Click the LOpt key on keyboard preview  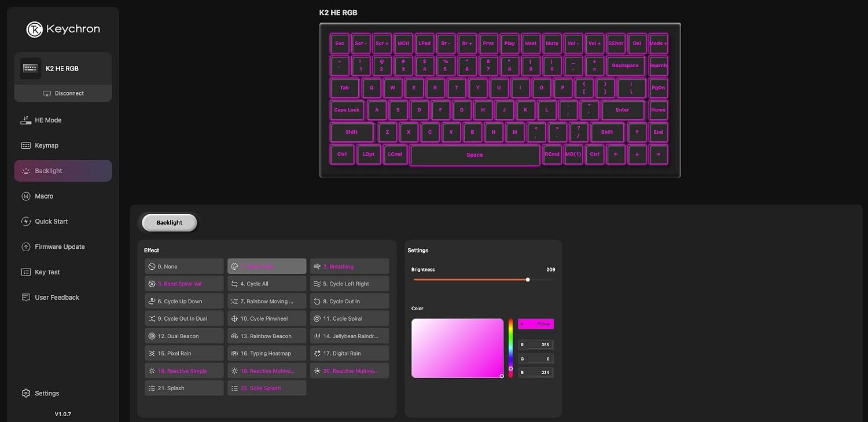click(369, 155)
